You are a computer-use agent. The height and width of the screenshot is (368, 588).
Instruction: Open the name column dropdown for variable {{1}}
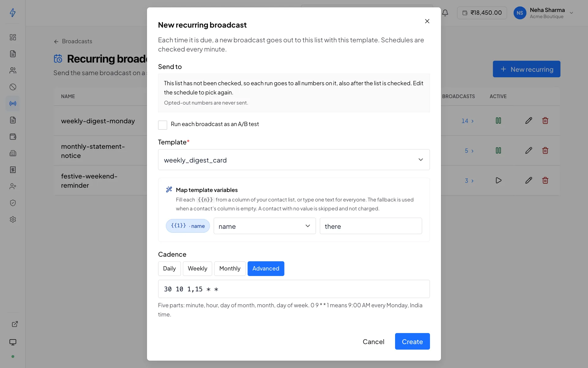point(265,226)
